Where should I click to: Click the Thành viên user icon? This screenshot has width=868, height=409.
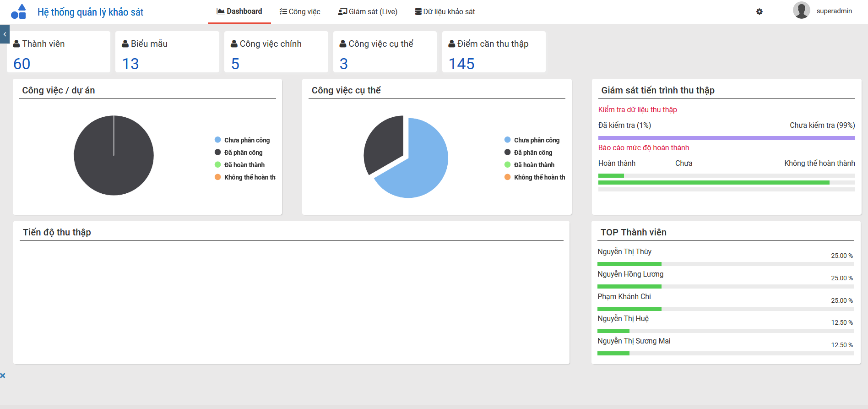point(16,44)
